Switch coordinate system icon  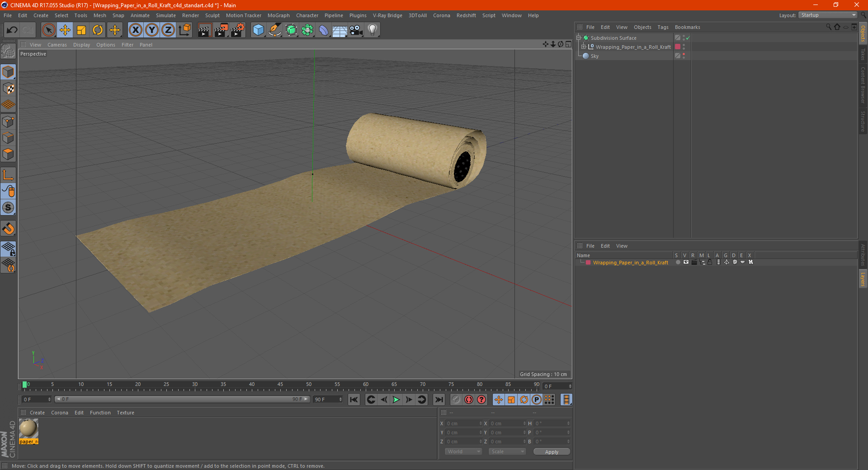pos(185,30)
